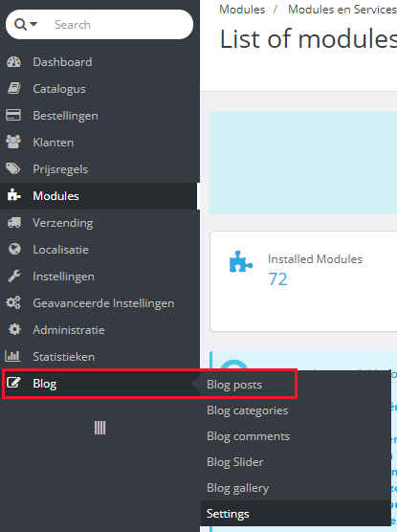This screenshot has height=532, width=397.
Task: Click the Catalogus book icon
Action: [x=14, y=89]
